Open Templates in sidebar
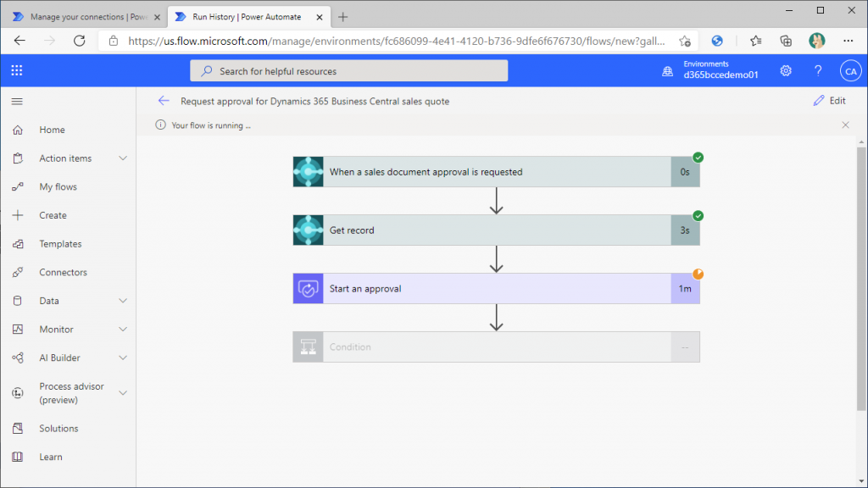This screenshot has width=868, height=488. pyautogui.click(x=60, y=243)
